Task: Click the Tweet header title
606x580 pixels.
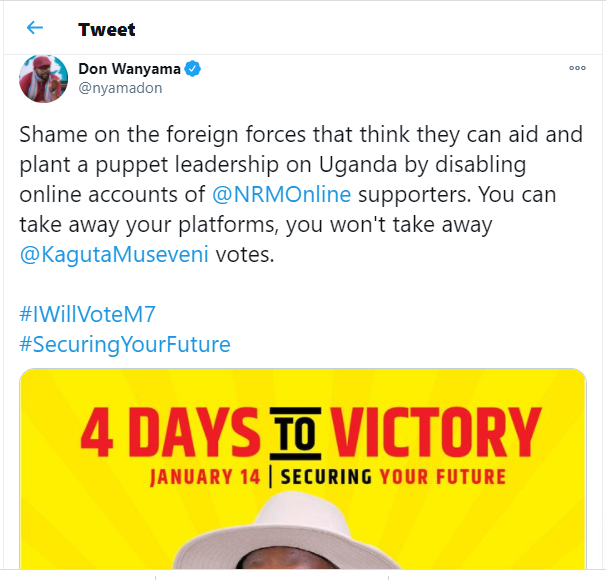Action: (106, 29)
